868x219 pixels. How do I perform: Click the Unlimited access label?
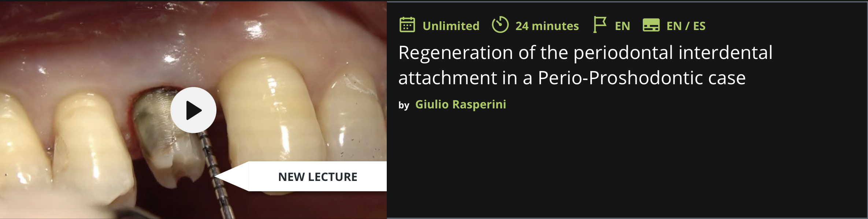click(x=451, y=26)
